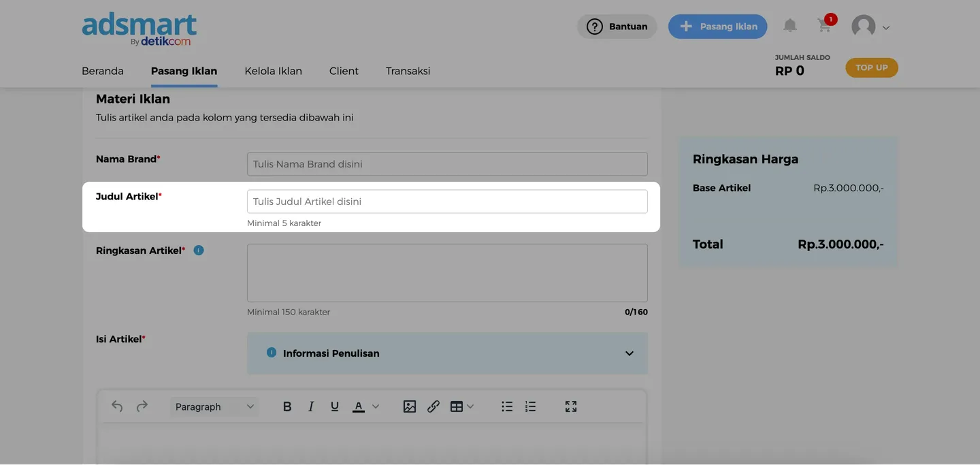Toggle bold formatting in the editor

click(x=287, y=406)
